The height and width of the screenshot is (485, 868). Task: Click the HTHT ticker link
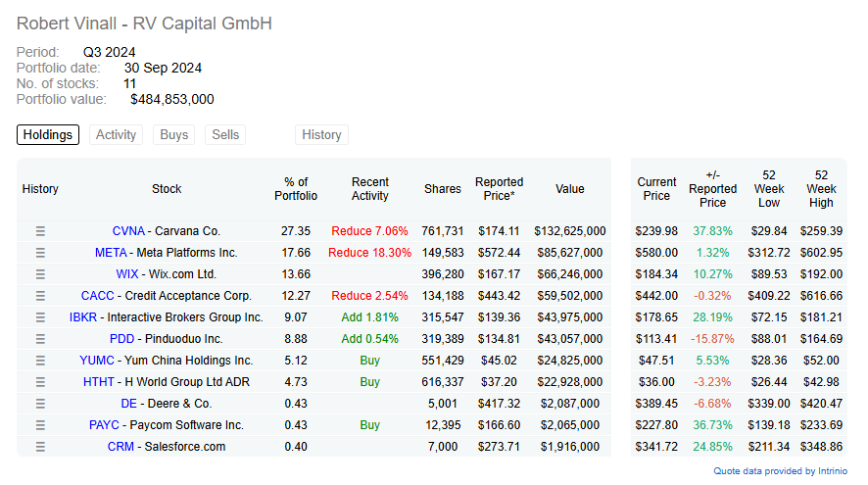98,382
